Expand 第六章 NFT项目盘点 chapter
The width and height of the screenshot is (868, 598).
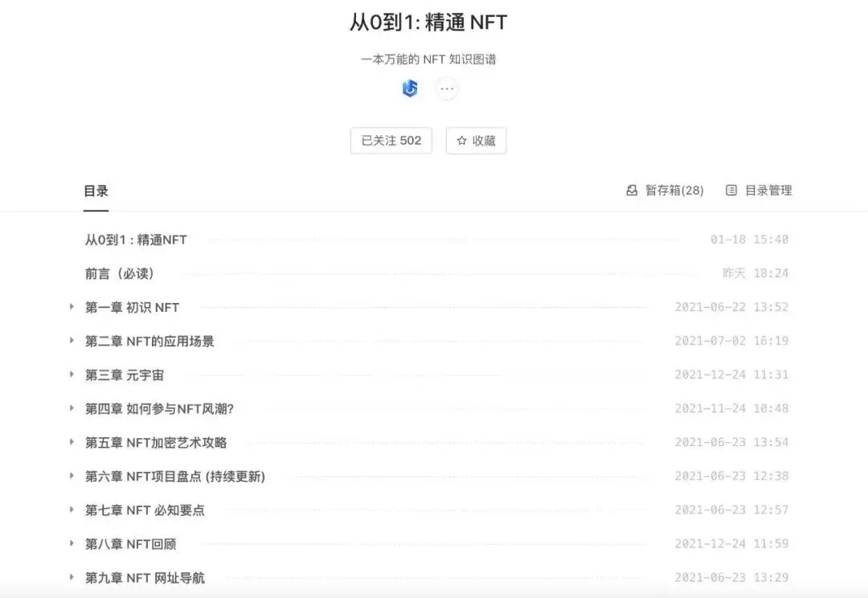72,476
